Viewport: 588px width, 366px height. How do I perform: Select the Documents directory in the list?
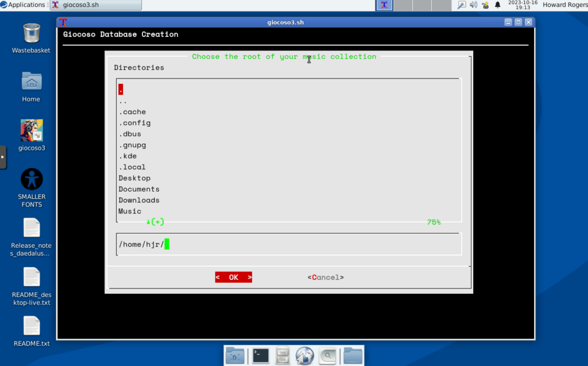tap(139, 189)
